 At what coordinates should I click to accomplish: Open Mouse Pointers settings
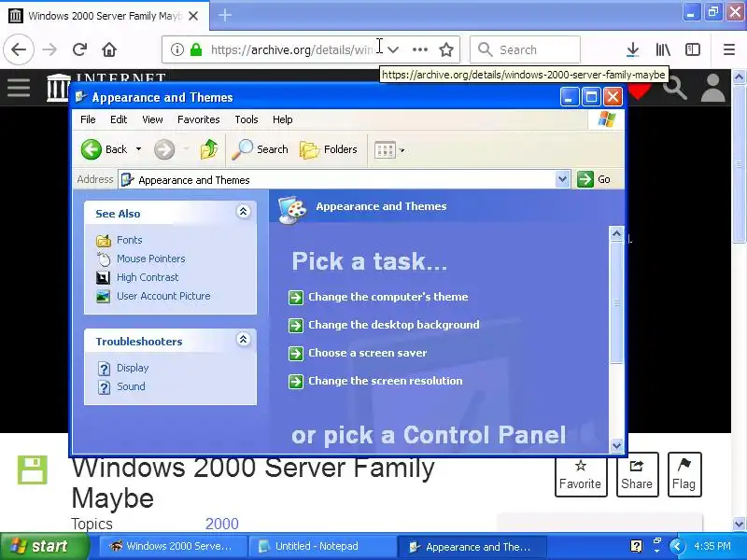(150, 259)
